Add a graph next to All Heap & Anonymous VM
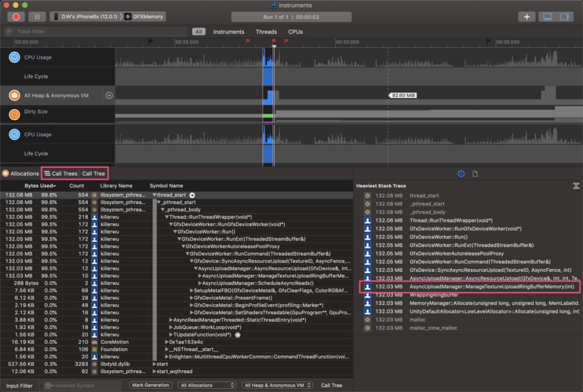The height and width of the screenshot is (392, 583). 109,95
